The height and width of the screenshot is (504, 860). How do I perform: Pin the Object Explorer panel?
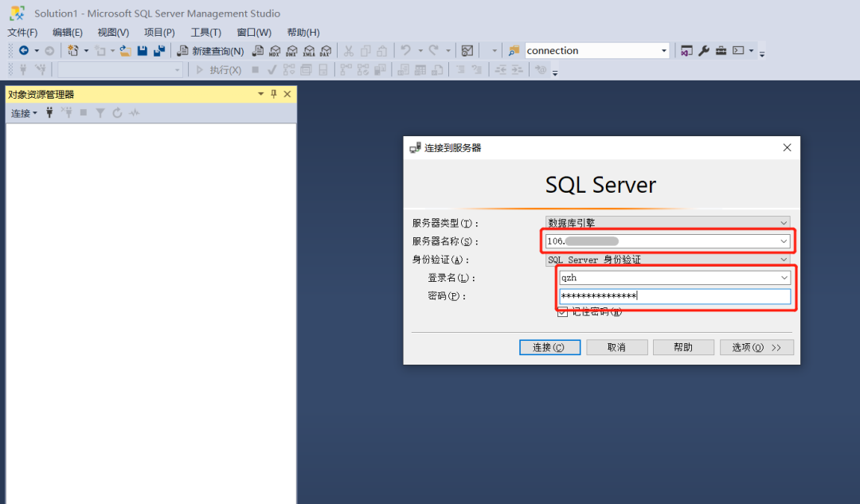click(x=274, y=94)
